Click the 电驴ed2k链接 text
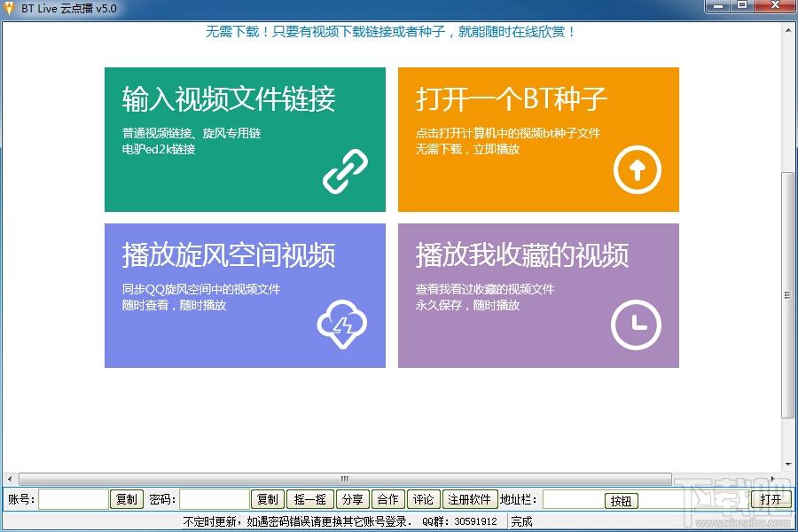This screenshot has height=532, width=798. pos(159,149)
